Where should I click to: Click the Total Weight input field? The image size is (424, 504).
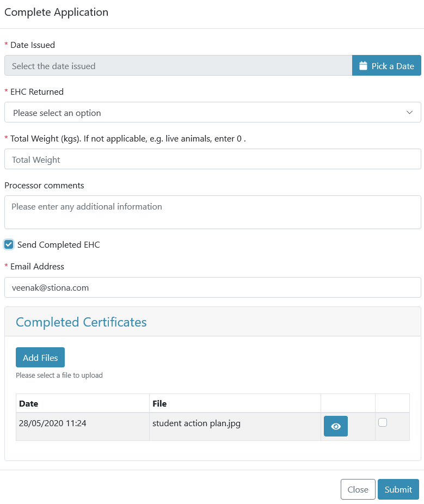212,159
